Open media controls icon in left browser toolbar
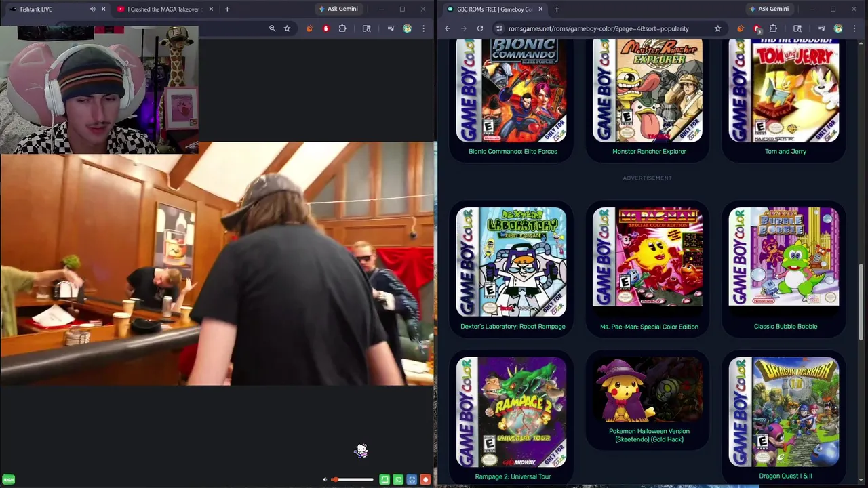Viewport: 868px width, 488px height. click(391, 28)
